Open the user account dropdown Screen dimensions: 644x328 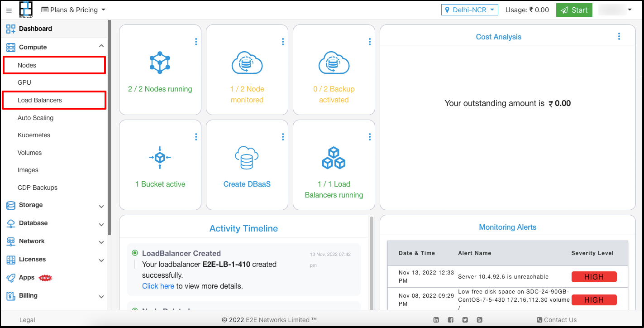coord(615,10)
